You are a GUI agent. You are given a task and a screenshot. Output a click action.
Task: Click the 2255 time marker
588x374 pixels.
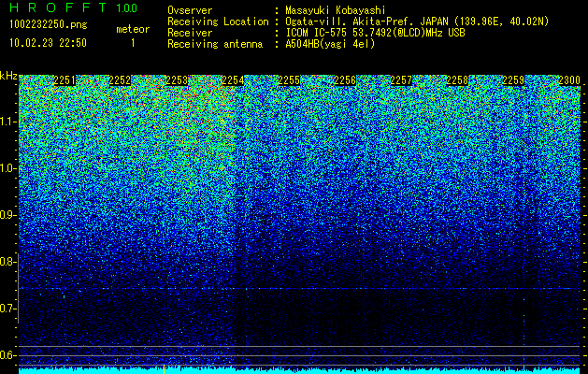[x=289, y=80]
